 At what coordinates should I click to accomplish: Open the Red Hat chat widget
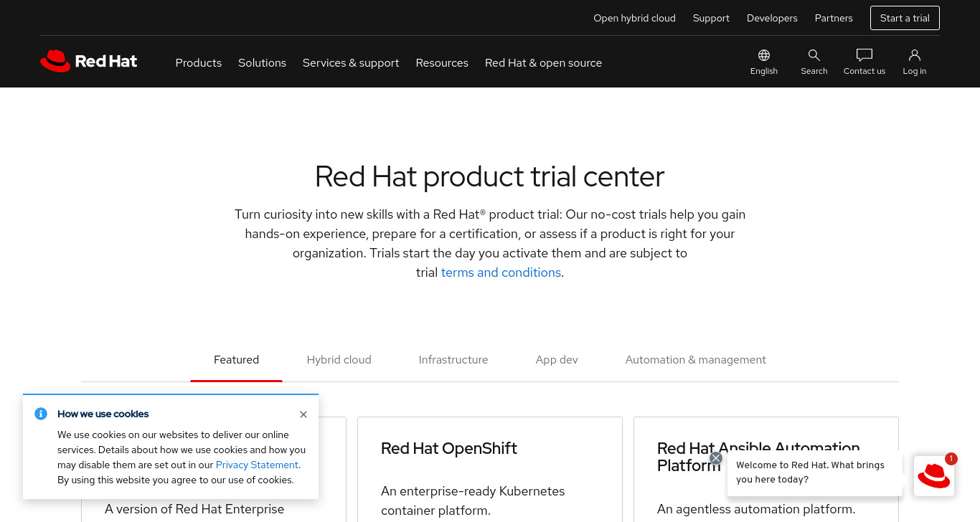934,476
